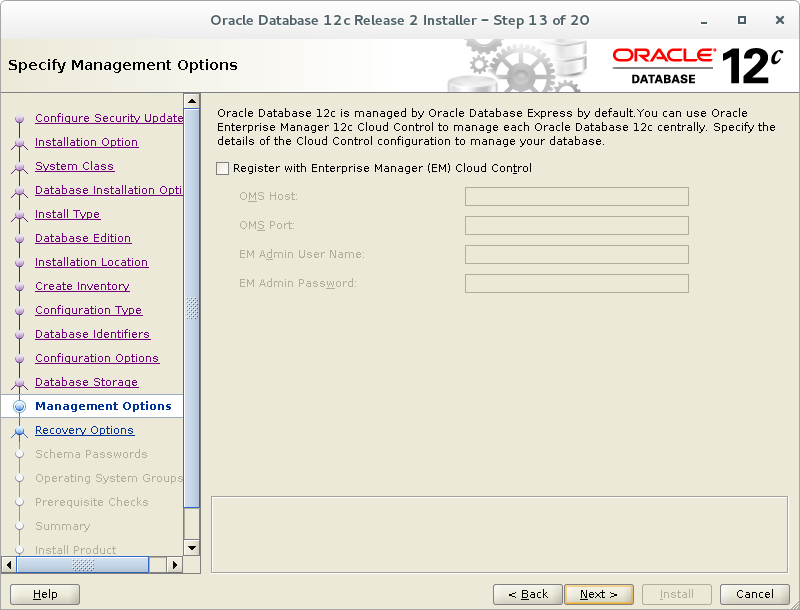Click the Configuration Type step bullet icon
Screen dimensions: 800x610
[x=19, y=310]
